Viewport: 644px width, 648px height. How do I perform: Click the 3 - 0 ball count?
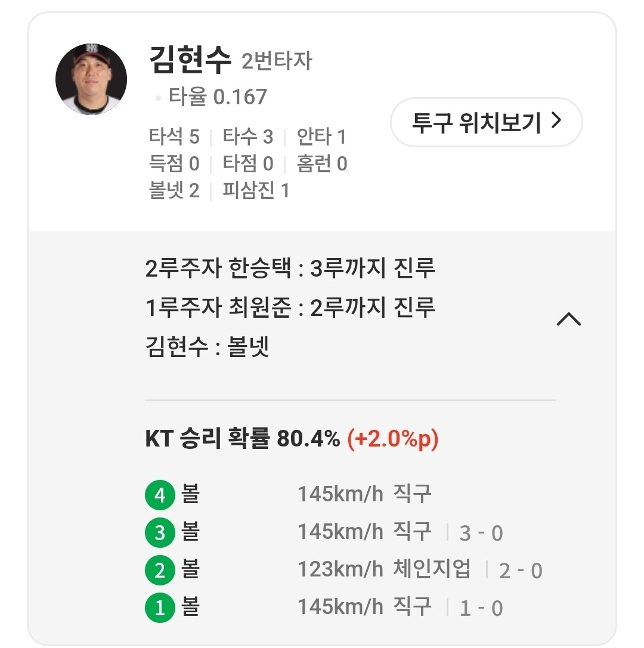pos(481,533)
